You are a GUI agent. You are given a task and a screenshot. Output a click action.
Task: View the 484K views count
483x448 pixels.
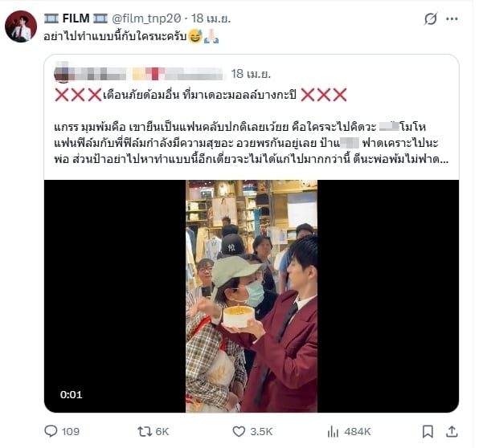click(358, 431)
